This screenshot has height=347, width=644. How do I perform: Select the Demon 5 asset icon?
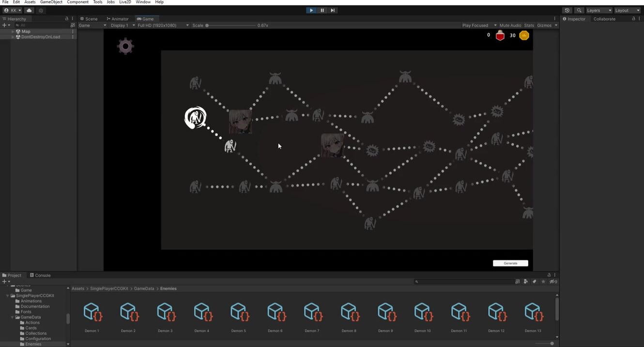pos(238,313)
